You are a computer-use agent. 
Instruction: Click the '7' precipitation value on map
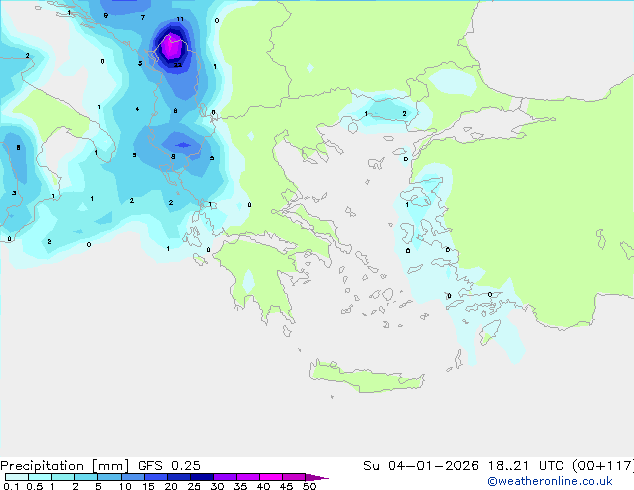pyautogui.click(x=143, y=17)
